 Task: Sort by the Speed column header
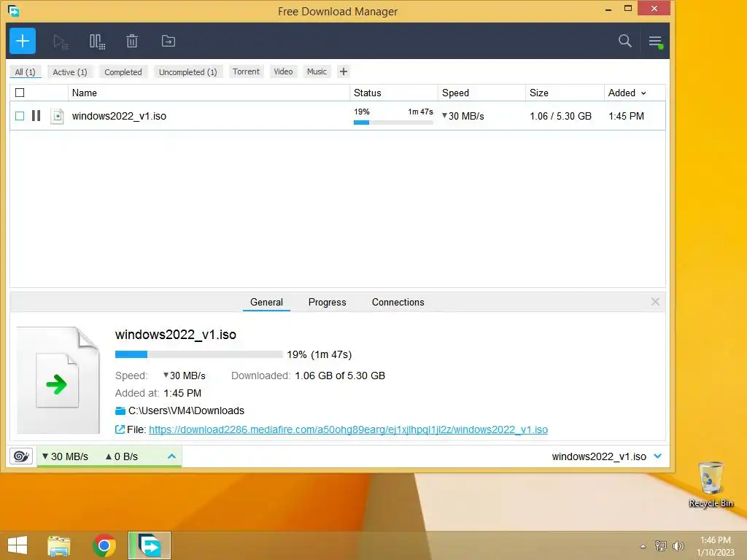click(x=481, y=93)
